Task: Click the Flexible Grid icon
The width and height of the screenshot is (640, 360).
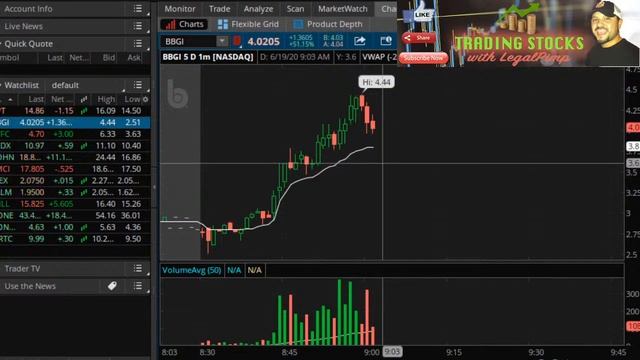Action: [223, 24]
